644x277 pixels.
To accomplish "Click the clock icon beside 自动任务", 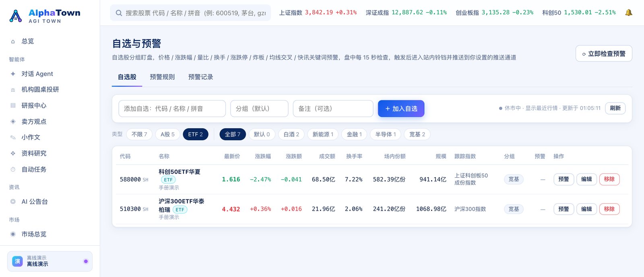I will tap(13, 170).
